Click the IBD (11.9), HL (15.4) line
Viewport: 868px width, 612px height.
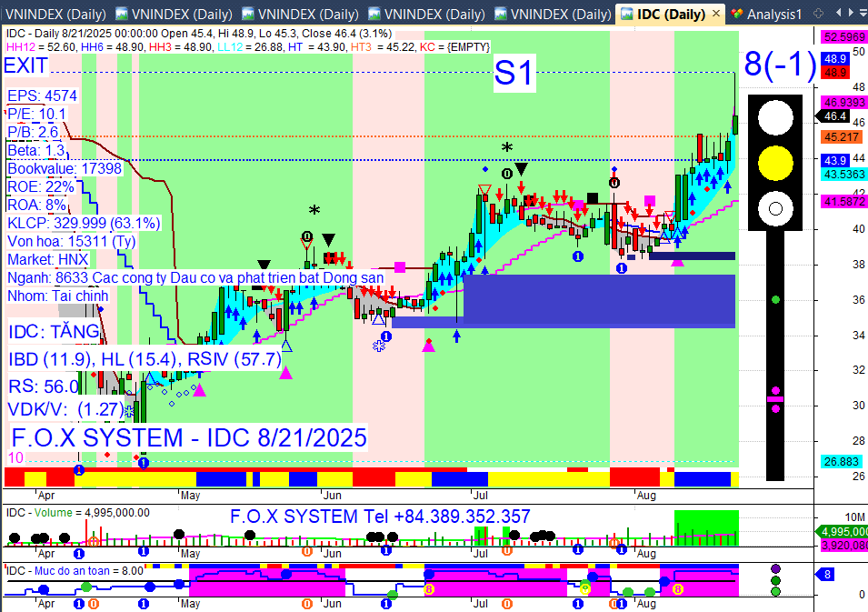(145, 359)
